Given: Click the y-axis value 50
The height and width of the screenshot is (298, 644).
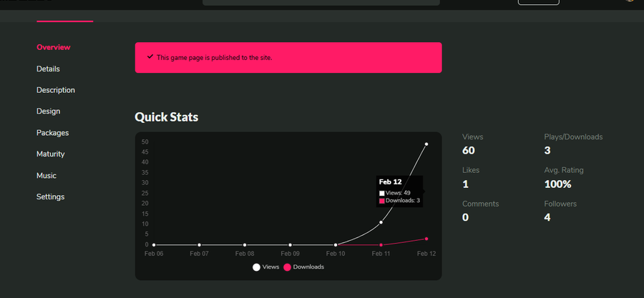Looking at the screenshot, I should click(x=145, y=141).
